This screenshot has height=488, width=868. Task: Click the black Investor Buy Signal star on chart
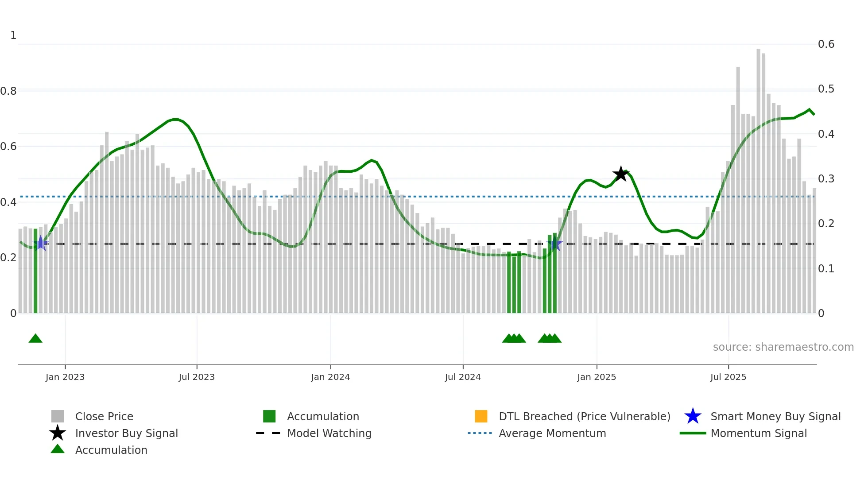click(620, 174)
